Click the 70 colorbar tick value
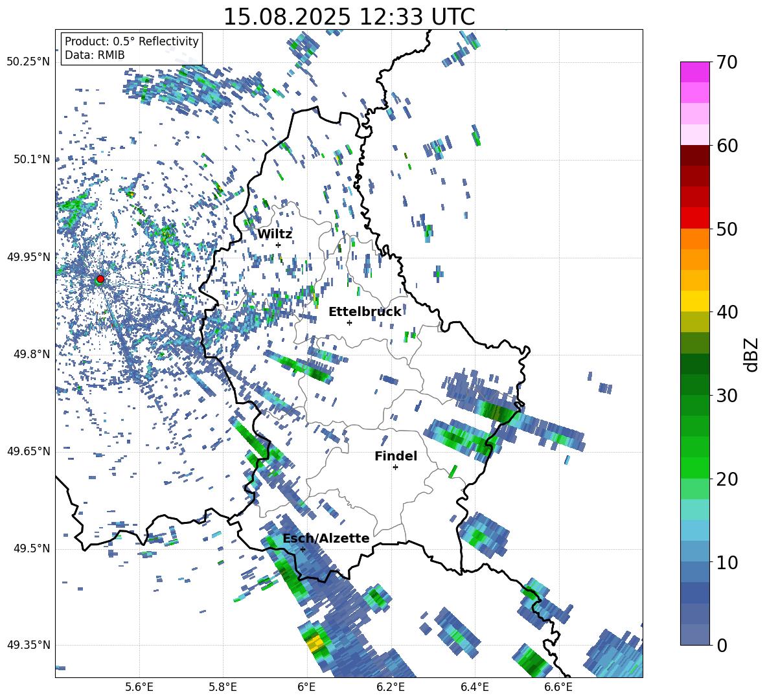Image resolution: width=767 pixels, height=700 pixels. pyautogui.click(x=727, y=63)
